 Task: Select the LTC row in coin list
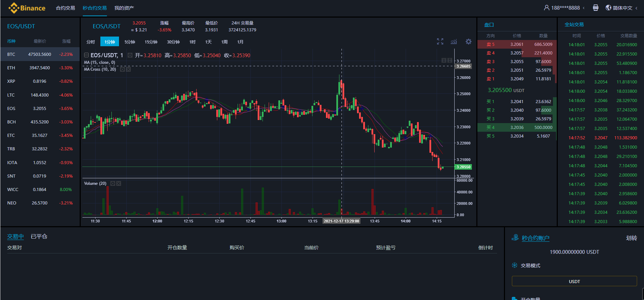[40, 95]
